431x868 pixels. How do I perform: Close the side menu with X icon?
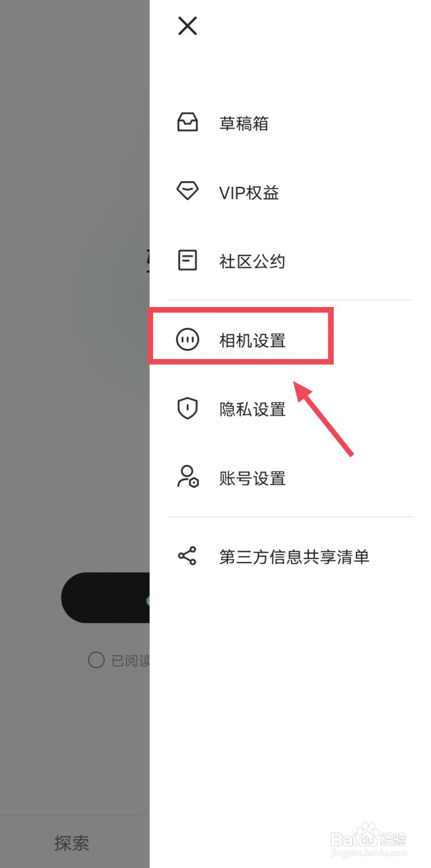[x=187, y=25]
